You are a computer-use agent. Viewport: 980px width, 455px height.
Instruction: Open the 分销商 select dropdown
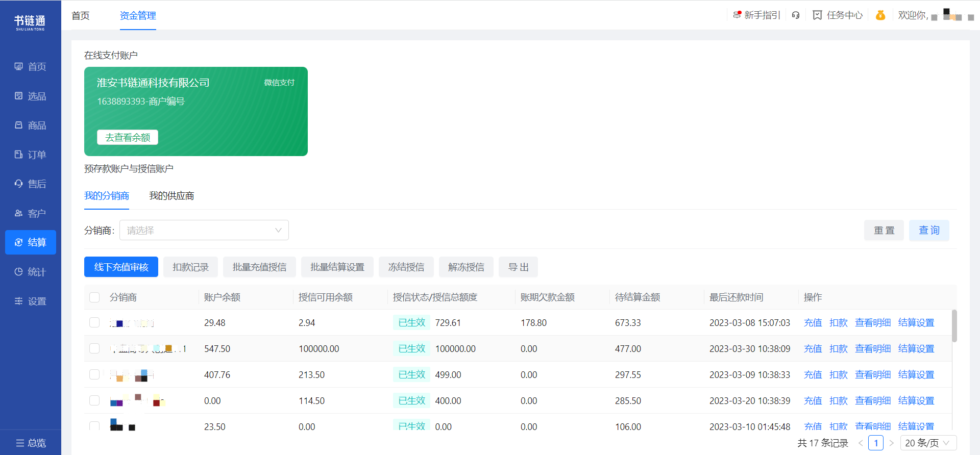coord(204,230)
